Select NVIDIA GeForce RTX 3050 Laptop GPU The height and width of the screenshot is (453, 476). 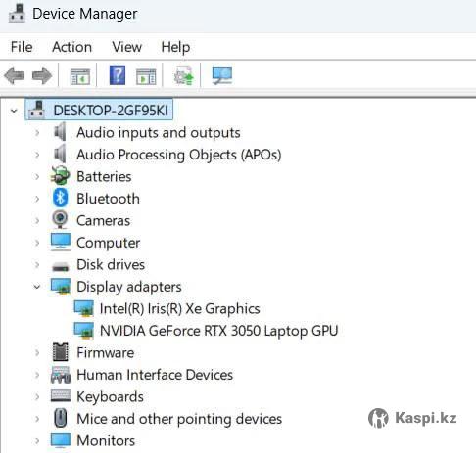pyautogui.click(x=218, y=331)
